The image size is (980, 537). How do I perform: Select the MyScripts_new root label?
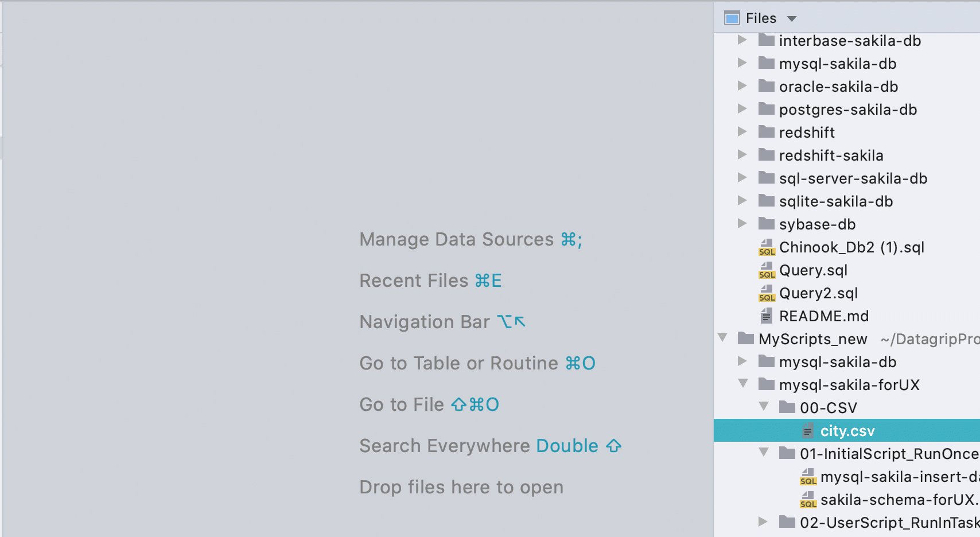click(812, 339)
